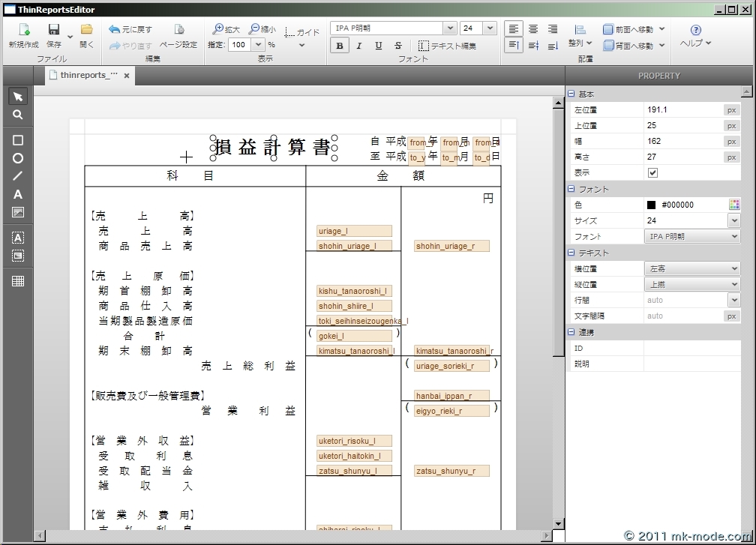Click the 元に戻す undo button
The height and width of the screenshot is (545, 756).
[130, 29]
